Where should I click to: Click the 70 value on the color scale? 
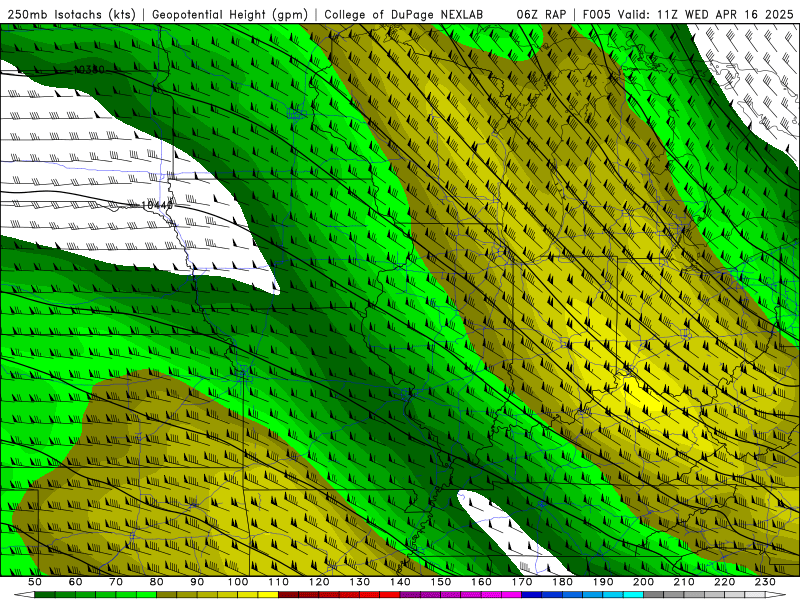[116, 582]
